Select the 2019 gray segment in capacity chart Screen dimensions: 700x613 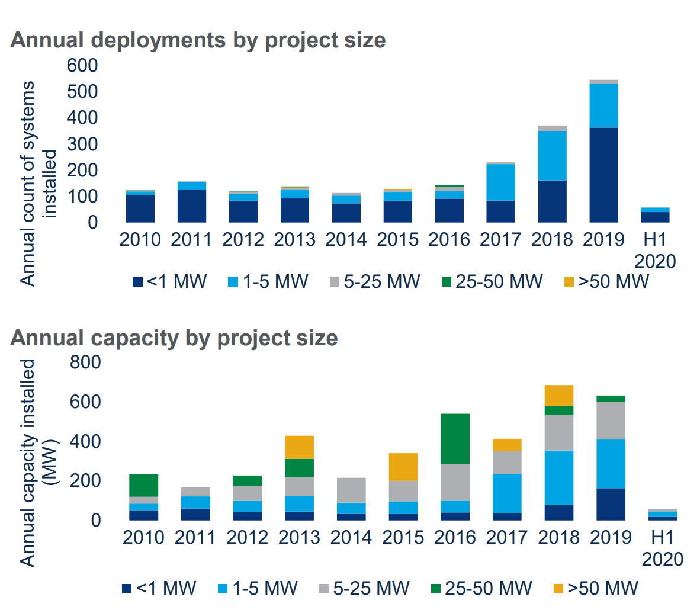(611, 421)
